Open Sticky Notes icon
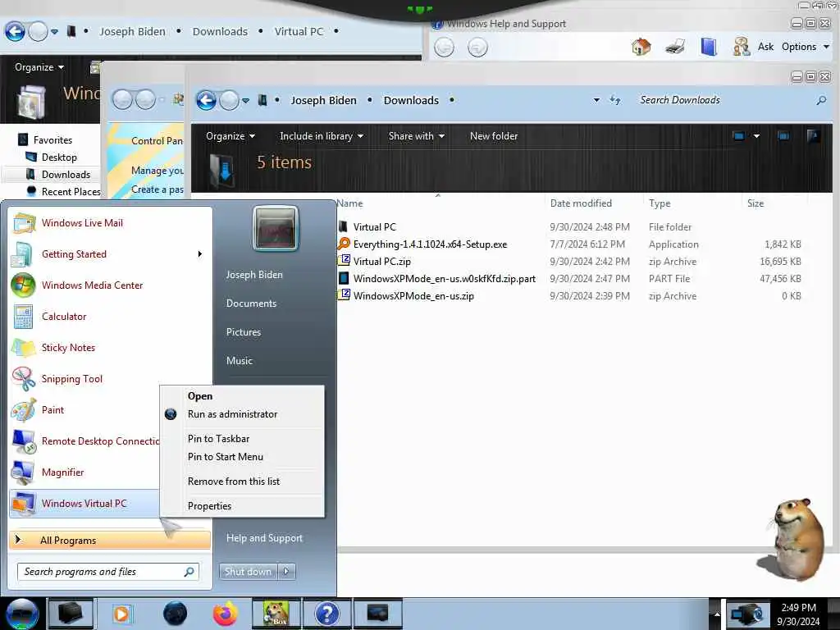840x630 pixels. pyautogui.click(x=23, y=347)
